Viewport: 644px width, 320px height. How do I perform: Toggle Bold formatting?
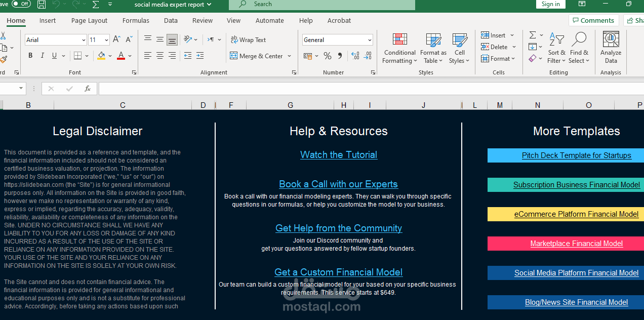click(x=30, y=56)
